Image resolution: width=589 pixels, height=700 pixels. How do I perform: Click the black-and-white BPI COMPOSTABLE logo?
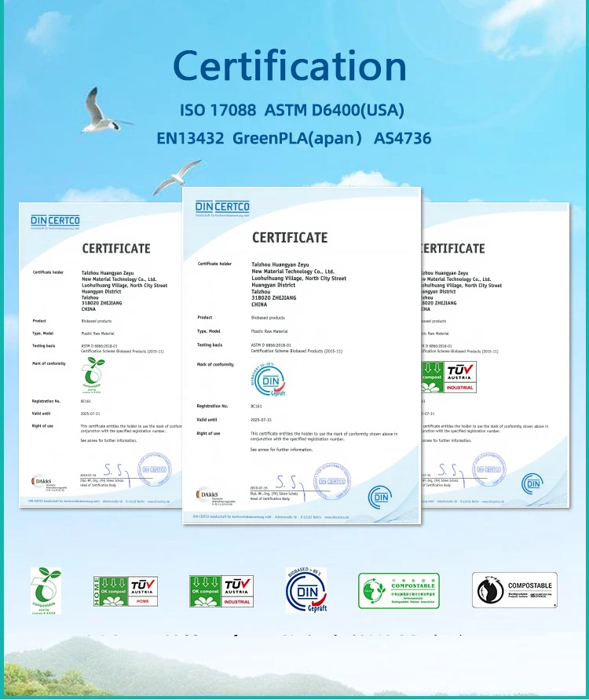tap(515, 590)
